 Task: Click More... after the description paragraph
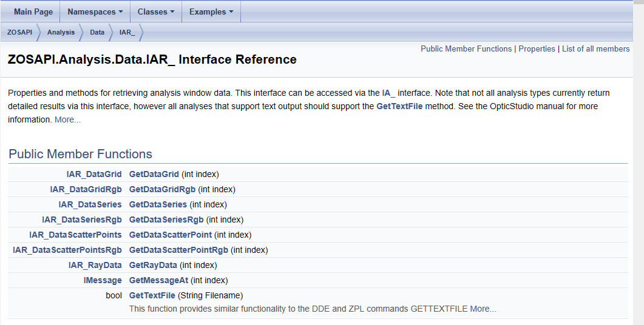[x=68, y=120]
